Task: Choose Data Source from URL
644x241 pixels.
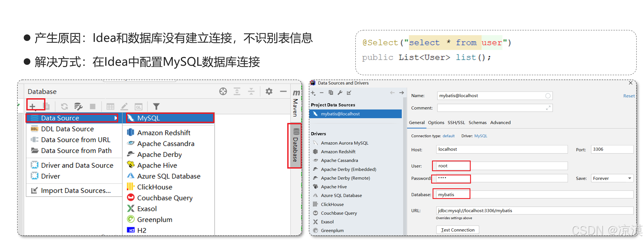Action: point(75,140)
